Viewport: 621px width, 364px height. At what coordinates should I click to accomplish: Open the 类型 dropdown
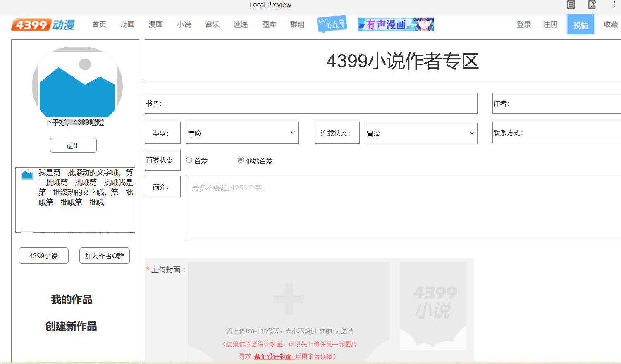pos(242,133)
